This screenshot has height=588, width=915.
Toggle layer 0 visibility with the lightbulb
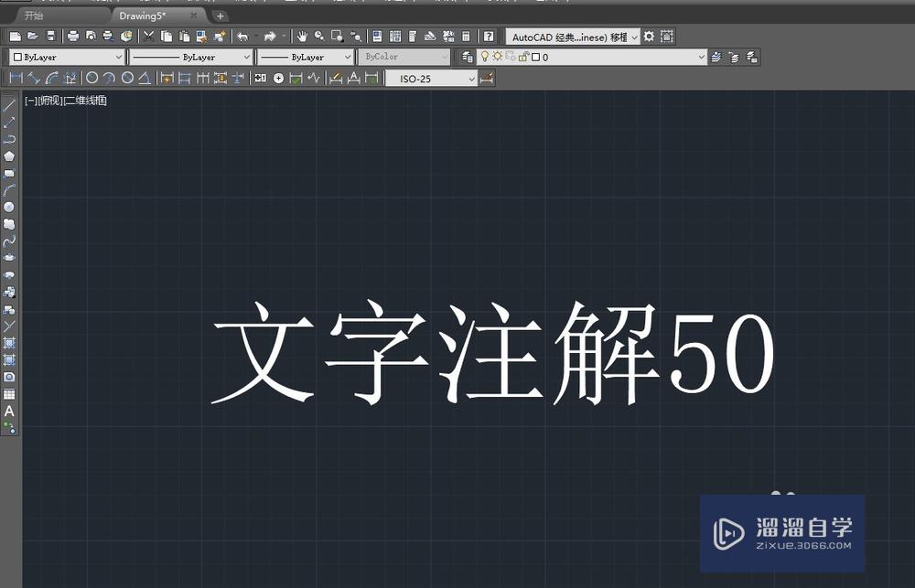click(484, 57)
